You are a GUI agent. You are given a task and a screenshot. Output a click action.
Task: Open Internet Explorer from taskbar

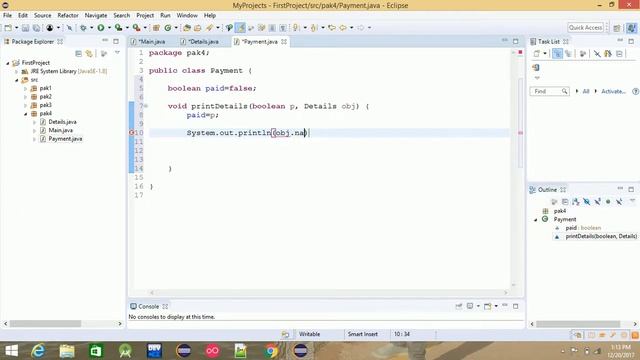pos(38,351)
